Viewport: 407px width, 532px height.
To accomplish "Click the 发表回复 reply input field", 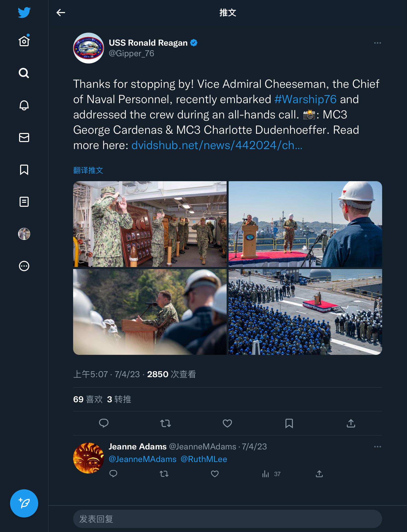I will pyautogui.click(x=227, y=519).
